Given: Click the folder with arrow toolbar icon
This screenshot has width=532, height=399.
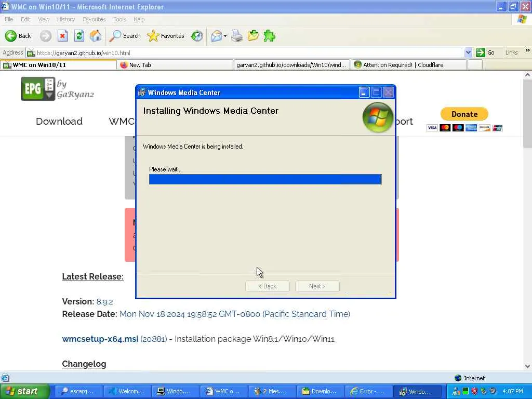Looking at the screenshot, I should [x=253, y=36].
